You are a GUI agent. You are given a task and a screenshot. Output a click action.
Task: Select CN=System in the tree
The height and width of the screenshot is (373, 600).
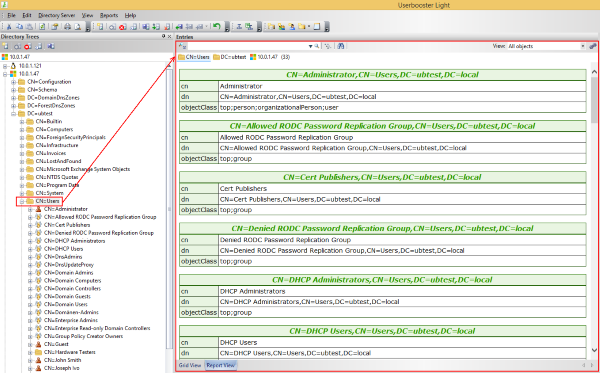pyautogui.click(x=49, y=193)
